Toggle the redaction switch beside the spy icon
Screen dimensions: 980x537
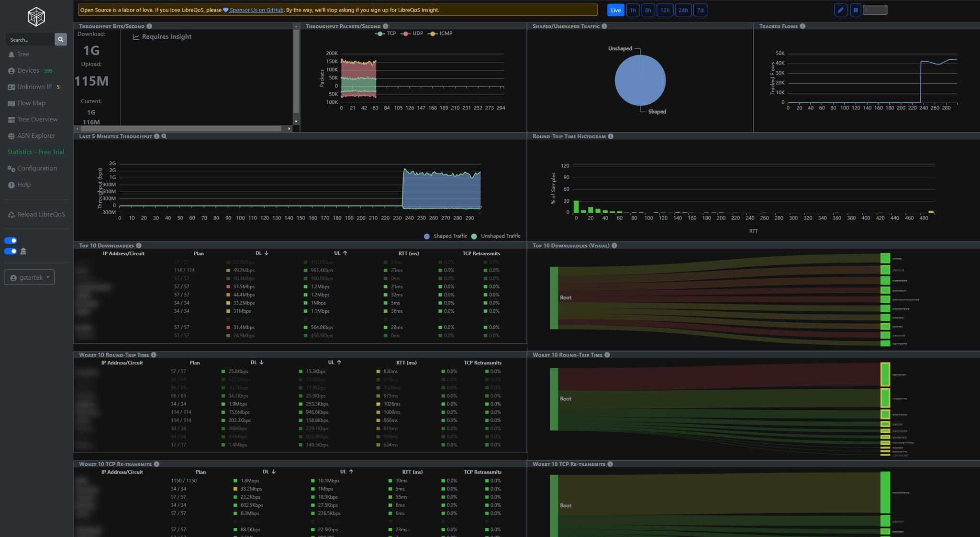(x=11, y=251)
